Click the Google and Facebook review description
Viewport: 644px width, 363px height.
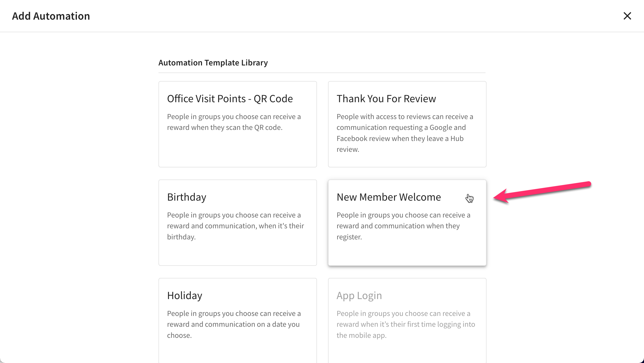point(405,133)
